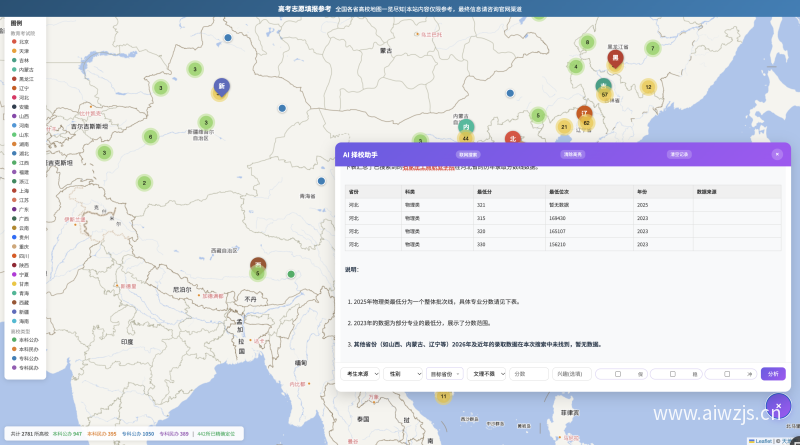800x445 pixels.
Task: Click 本科公办 947 in bottom stats bar
Action: 67,434
